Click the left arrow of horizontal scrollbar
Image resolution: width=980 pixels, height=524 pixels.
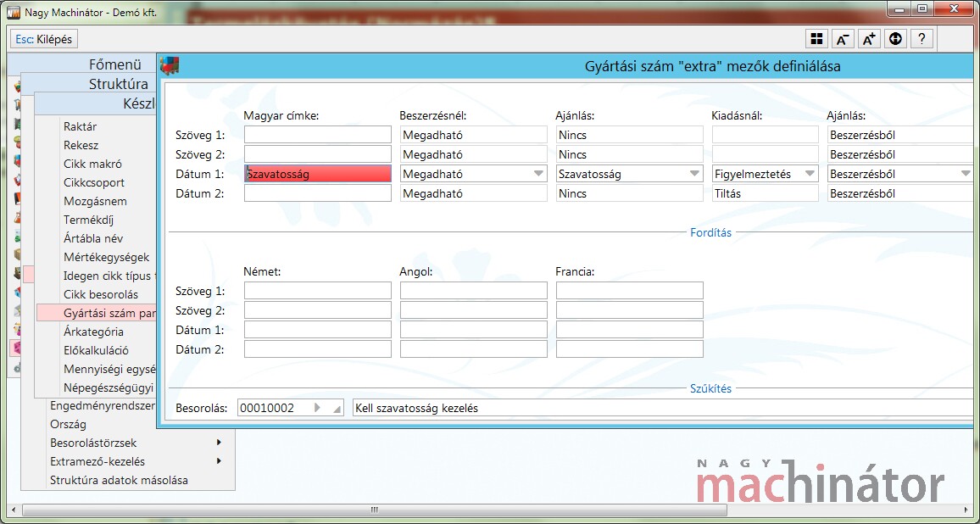(14, 509)
